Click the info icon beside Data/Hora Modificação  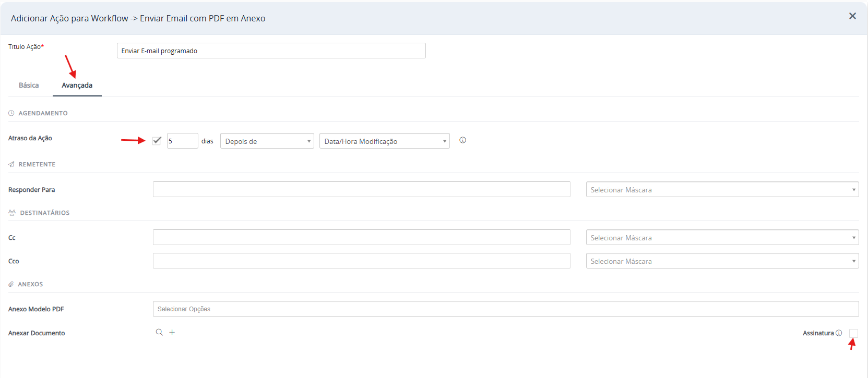pos(462,140)
